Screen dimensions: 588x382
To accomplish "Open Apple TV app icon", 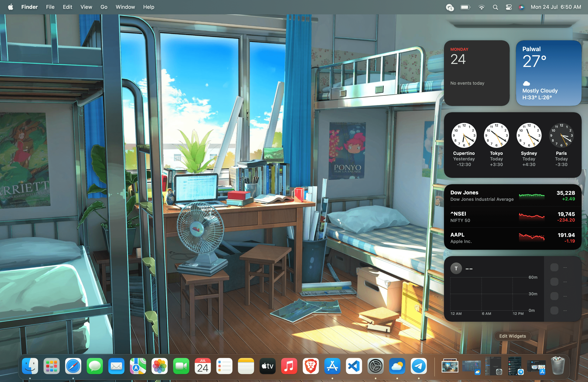I will point(267,366).
